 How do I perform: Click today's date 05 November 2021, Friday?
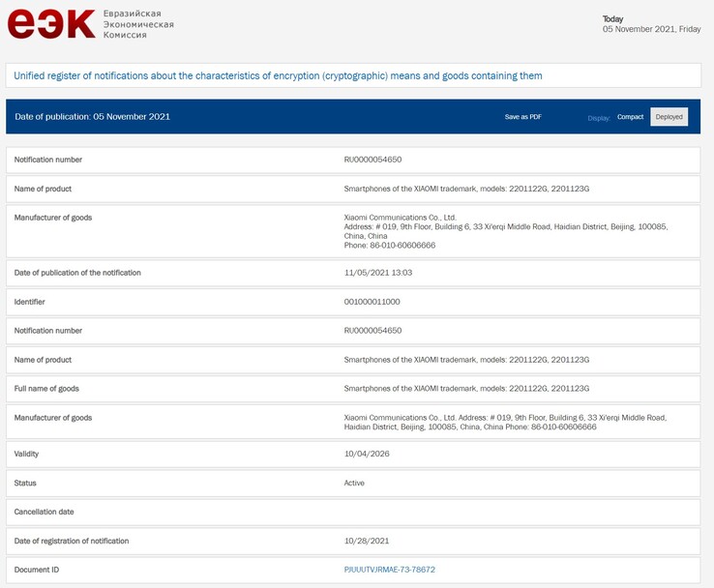click(x=652, y=29)
